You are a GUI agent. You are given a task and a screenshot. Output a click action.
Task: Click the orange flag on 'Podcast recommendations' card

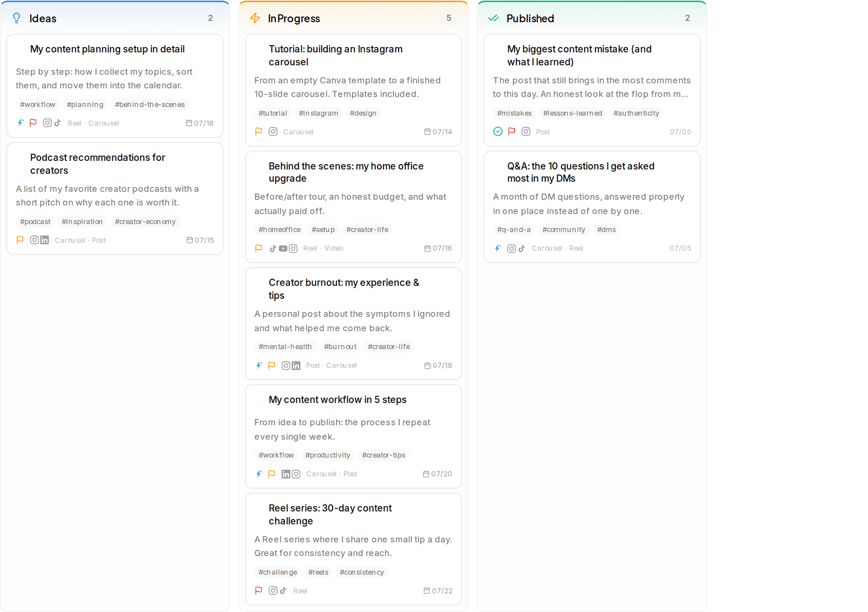click(x=20, y=240)
